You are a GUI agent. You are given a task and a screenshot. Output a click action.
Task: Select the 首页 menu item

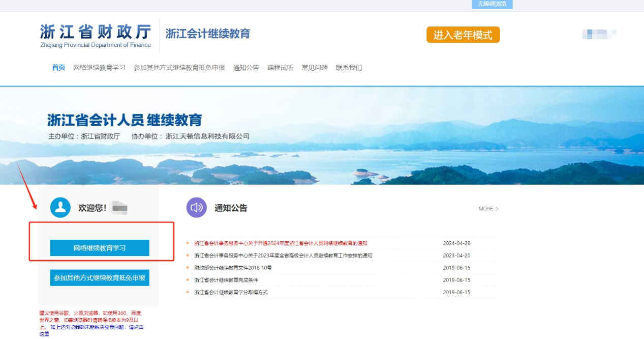[x=58, y=67]
